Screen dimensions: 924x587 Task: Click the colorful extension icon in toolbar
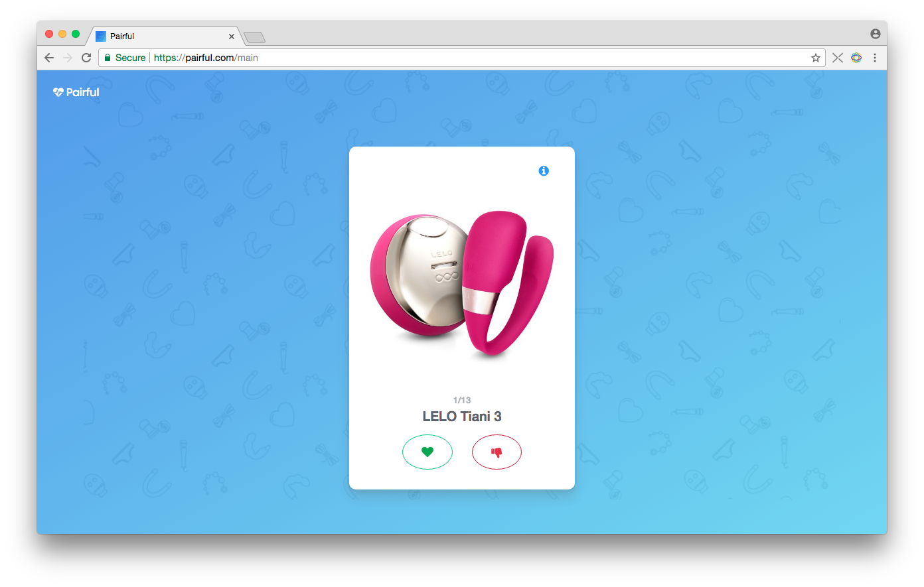(x=856, y=58)
